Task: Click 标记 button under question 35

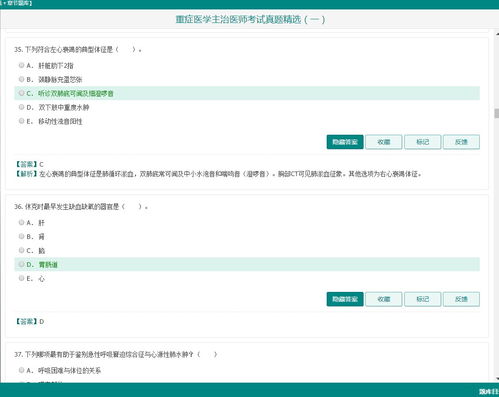Action: coord(423,142)
